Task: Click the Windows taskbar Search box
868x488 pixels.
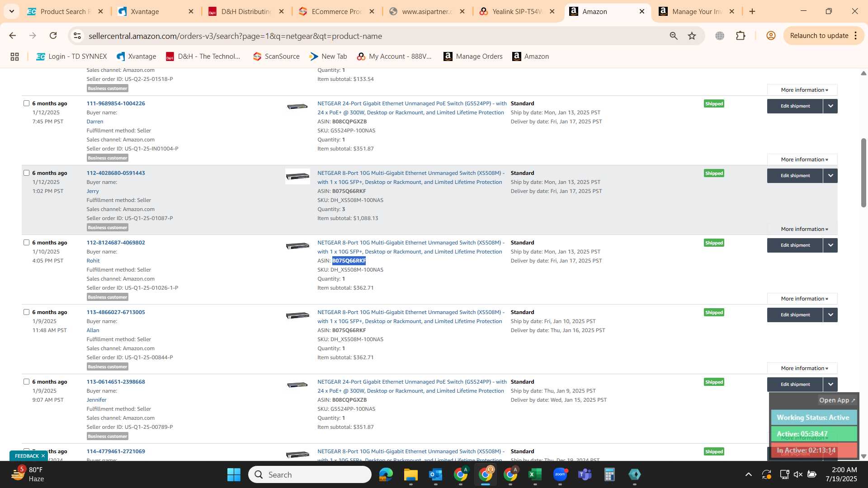Action: (x=310, y=475)
